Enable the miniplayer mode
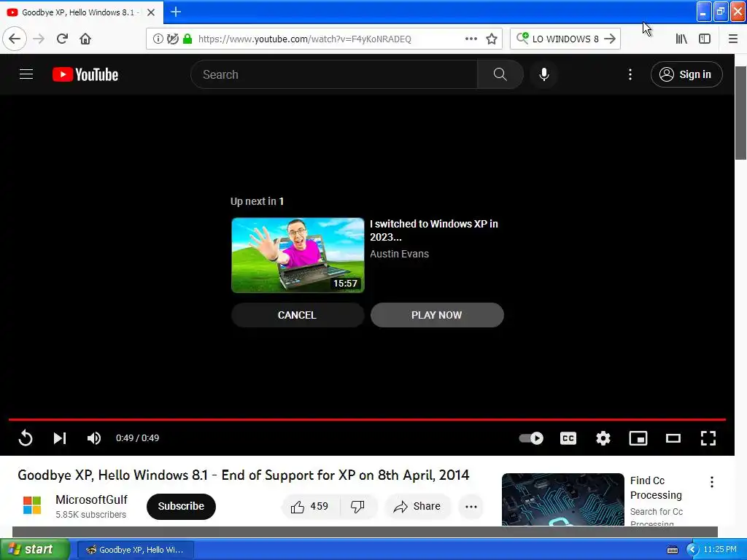The image size is (747, 560). (638, 437)
